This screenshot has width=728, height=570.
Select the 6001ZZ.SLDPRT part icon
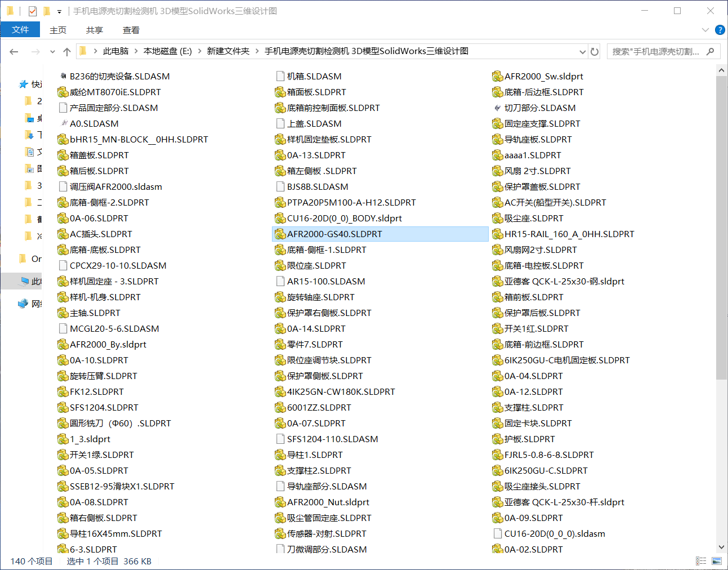280,407
